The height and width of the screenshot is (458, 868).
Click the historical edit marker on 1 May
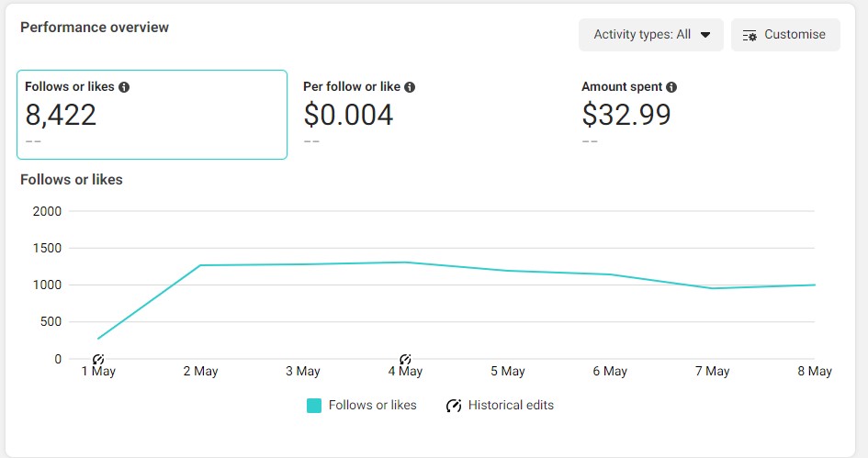click(x=98, y=359)
